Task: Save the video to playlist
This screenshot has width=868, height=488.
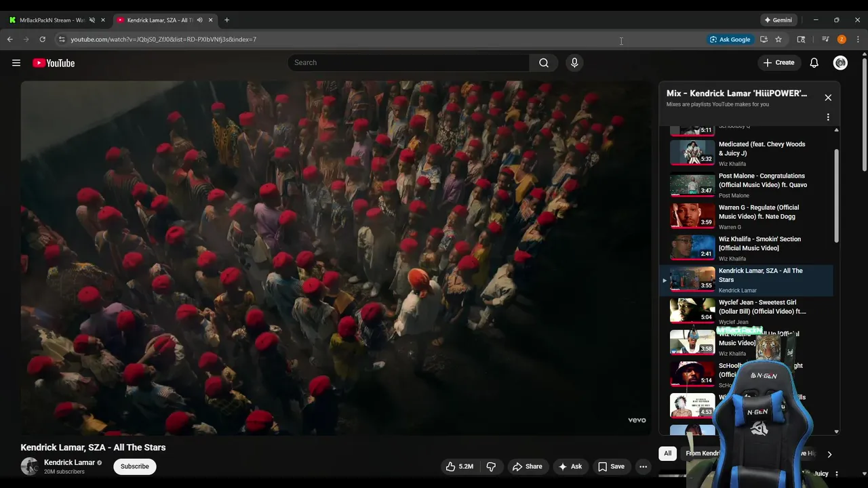Action: 611,466
